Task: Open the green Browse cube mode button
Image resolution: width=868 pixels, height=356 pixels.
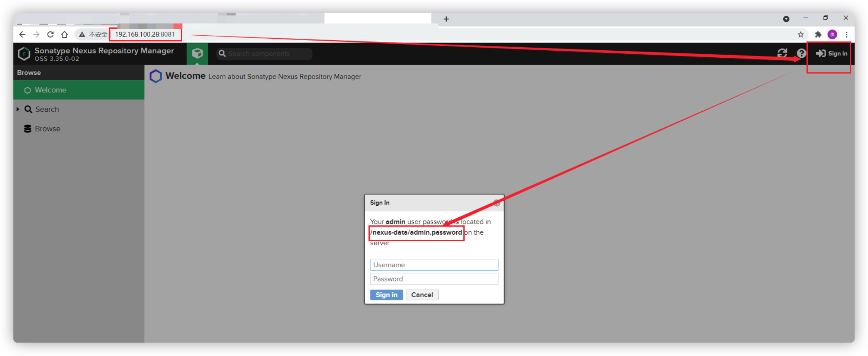Action: click(197, 54)
